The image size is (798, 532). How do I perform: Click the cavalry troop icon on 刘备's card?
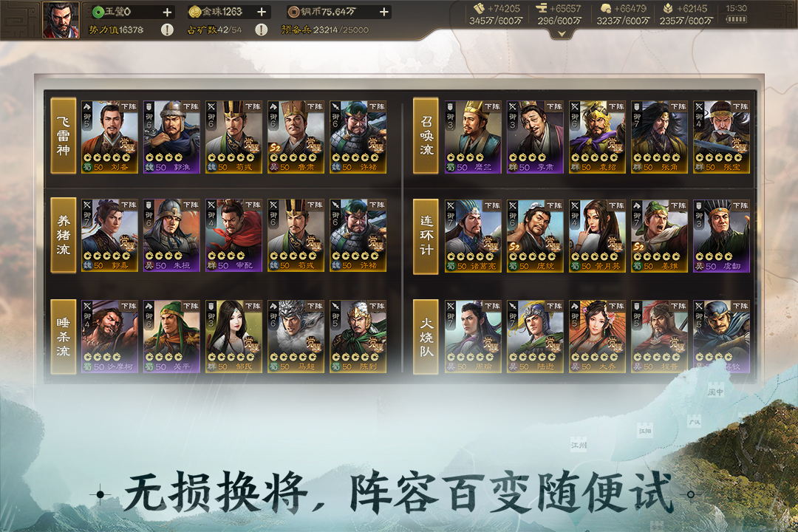tap(87, 107)
